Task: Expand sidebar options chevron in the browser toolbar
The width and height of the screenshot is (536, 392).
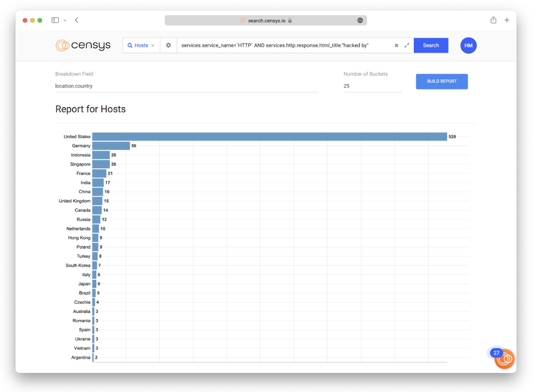Action: coord(65,20)
